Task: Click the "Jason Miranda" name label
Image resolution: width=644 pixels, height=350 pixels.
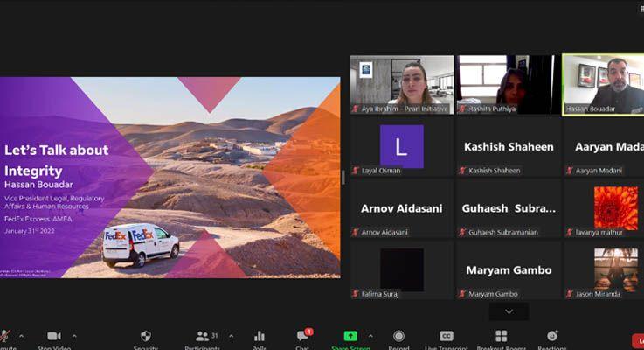Action: [598, 294]
